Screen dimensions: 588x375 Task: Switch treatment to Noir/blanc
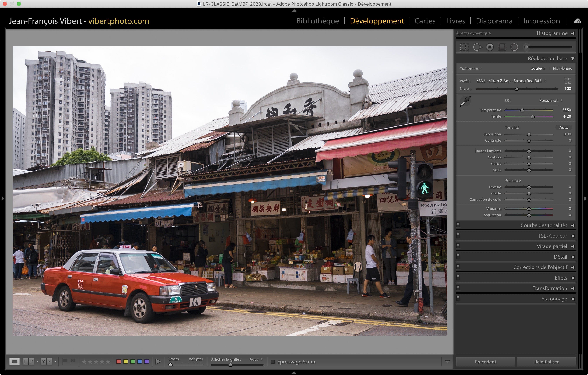(562, 68)
